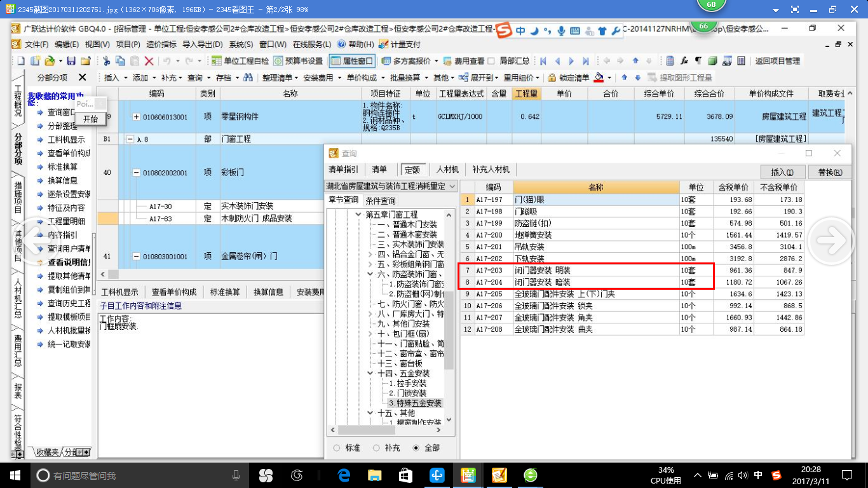Click the 查看单价构成 favorite link

click(x=69, y=154)
